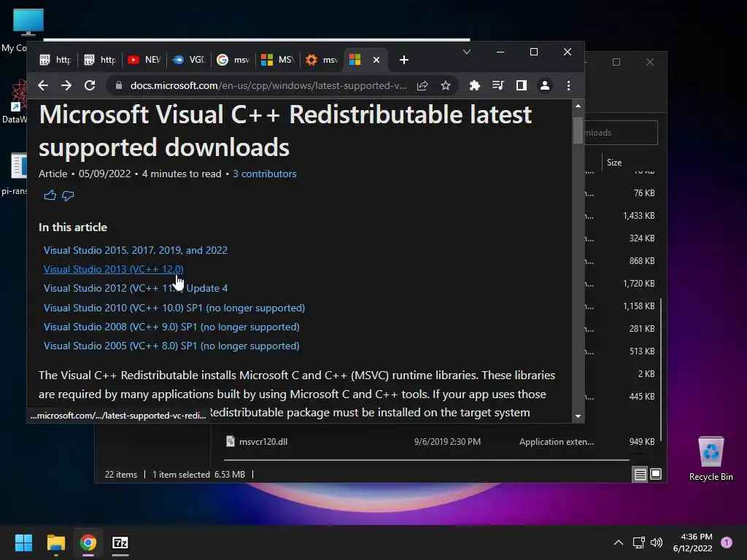The height and width of the screenshot is (560, 747).
Task: Open Chrome's three-dot menu
Action: (x=568, y=86)
